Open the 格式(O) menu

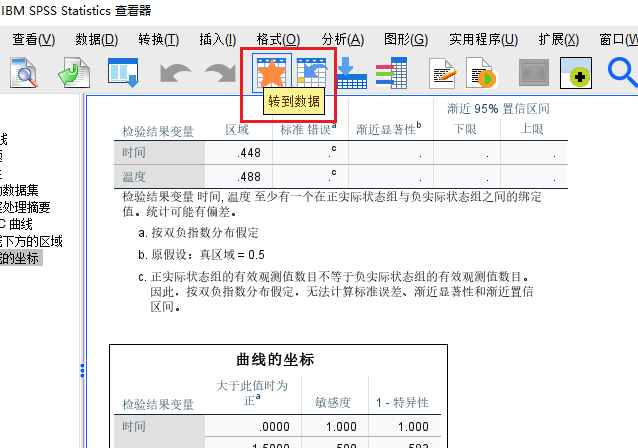[278, 39]
